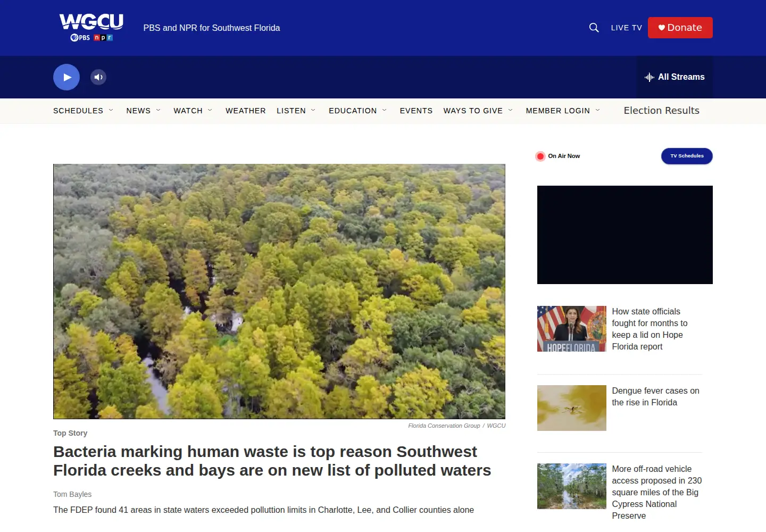Expand the Listen menu chevron
The height and width of the screenshot is (532, 766).
(x=313, y=110)
